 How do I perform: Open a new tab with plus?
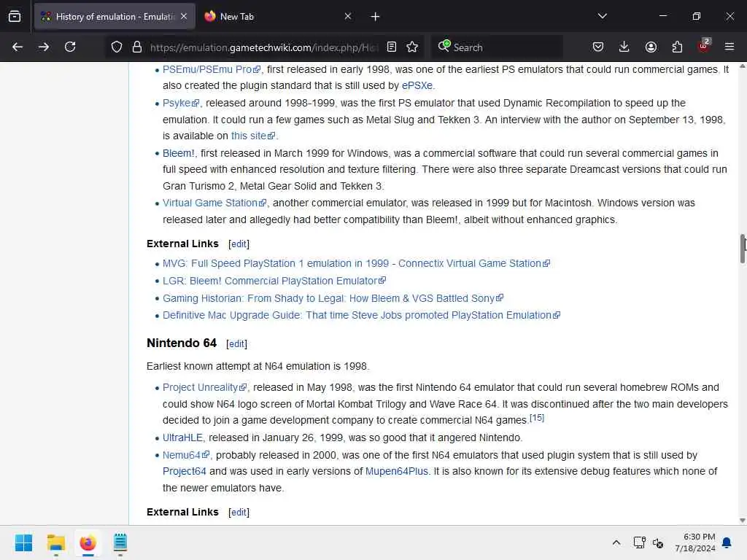point(375,17)
